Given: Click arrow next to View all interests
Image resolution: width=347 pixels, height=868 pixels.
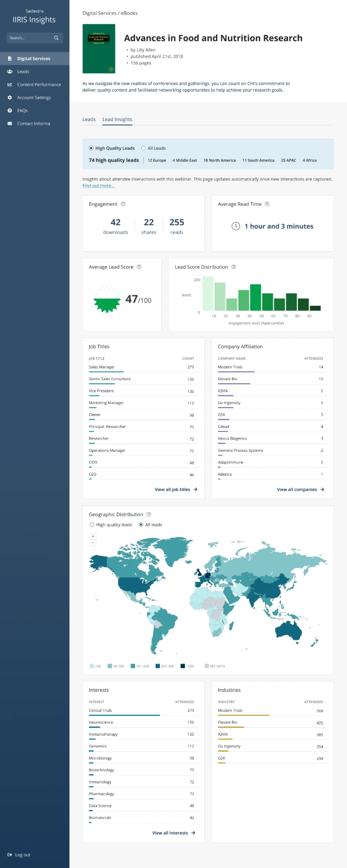Looking at the screenshot, I should (193, 833).
